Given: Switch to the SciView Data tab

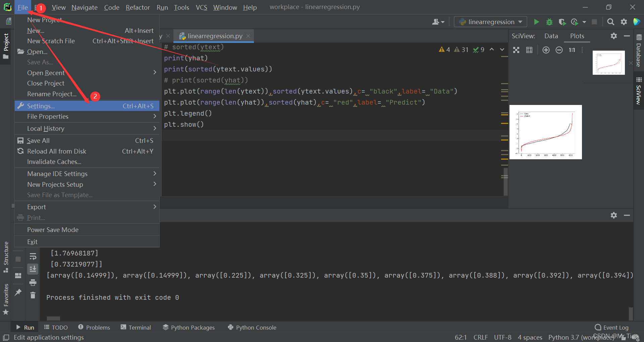Looking at the screenshot, I should (x=551, y=36).
